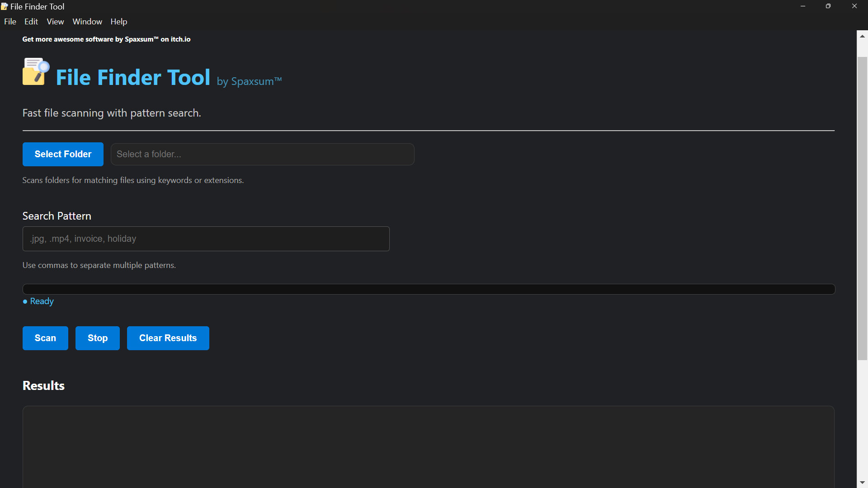Image resolution: width=868 pixels, height=488 pixels.
Task: Click the vertical scrollbar thumb
Action: click(863, 208)
